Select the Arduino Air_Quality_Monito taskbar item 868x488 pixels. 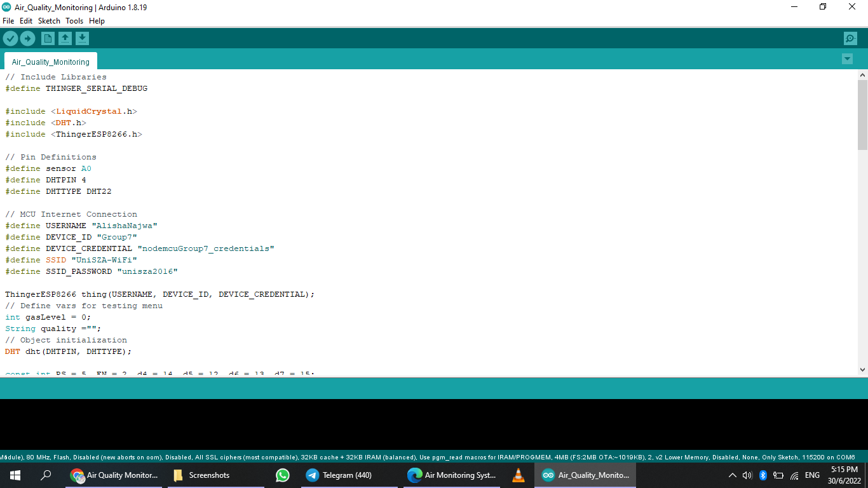(x=585, y=475)
